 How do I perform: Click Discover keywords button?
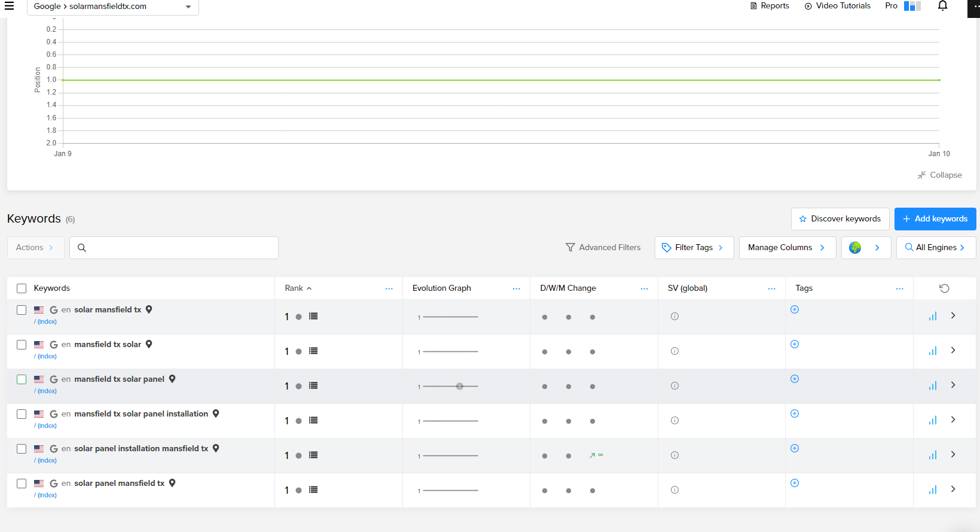[840, 219]
